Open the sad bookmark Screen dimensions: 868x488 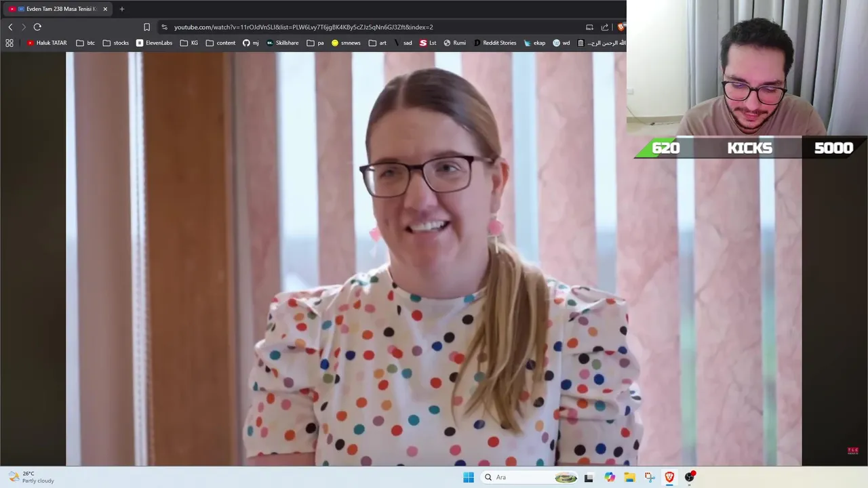point(403,43)
